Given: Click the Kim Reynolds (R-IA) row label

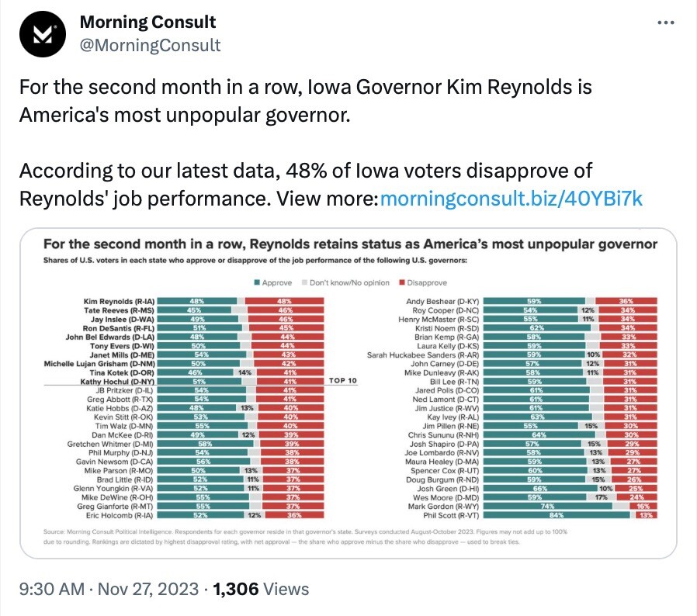Looking at the screenshot, I should 119,301.
